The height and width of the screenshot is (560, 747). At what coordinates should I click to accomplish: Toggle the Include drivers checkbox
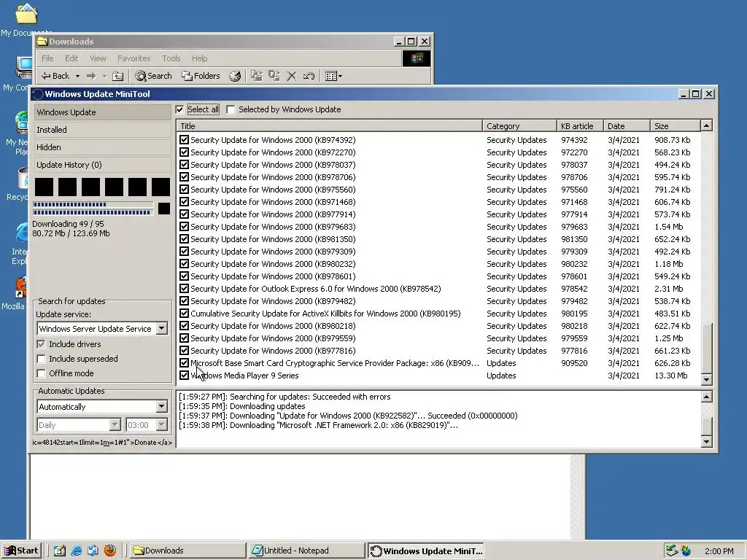(42, 344)
